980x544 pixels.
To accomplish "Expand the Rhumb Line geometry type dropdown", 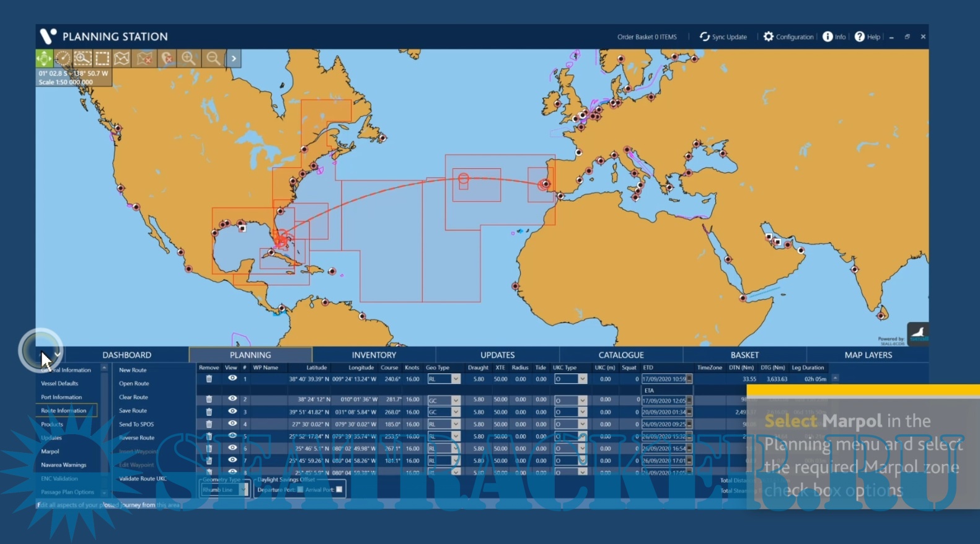I will (244, 490).
